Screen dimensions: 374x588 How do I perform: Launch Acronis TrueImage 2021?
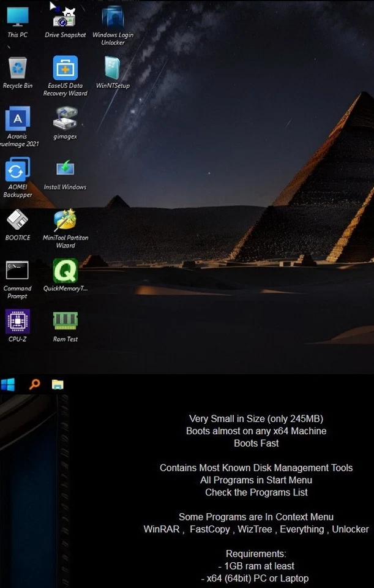[x=18, y=127]
